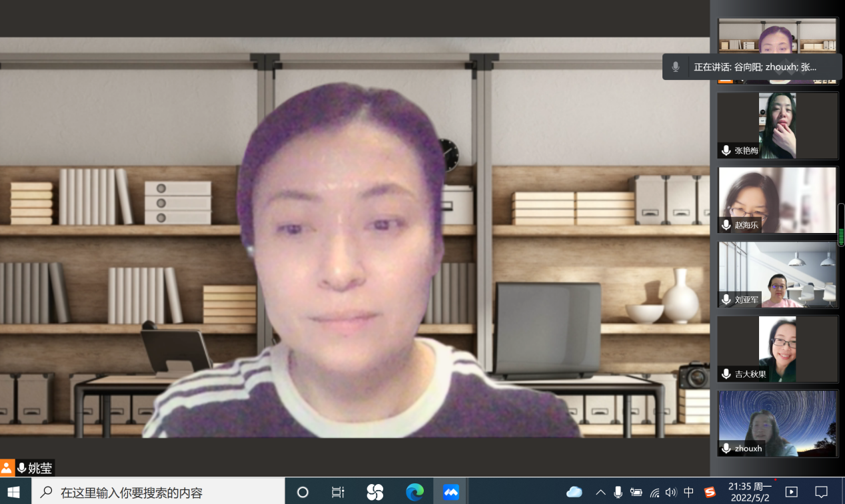The width and height of the screenshot is (845, 504).
Task: Toggle Chinese input mode 中 indicator
Action: (689, 492)
